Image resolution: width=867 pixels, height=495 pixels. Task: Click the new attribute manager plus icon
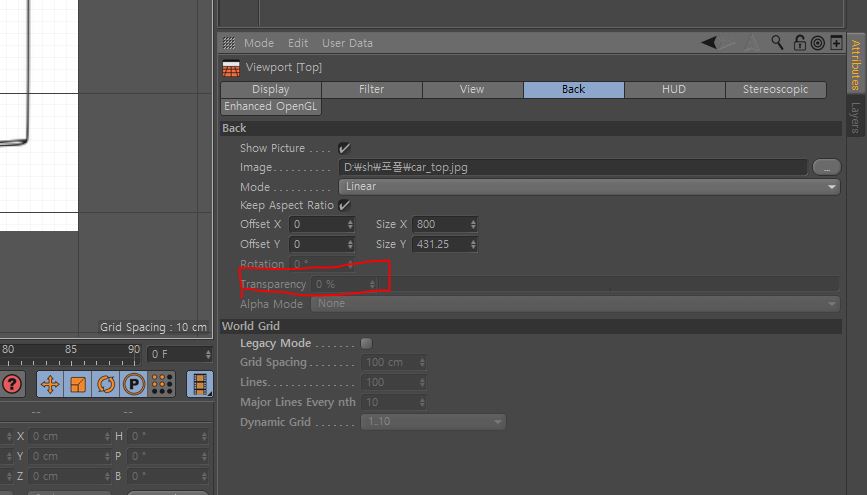pos(836,43)
